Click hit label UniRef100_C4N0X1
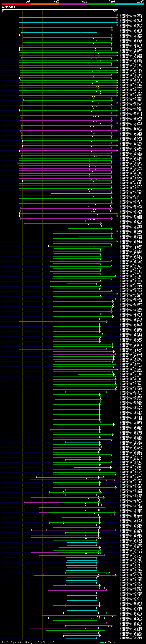 coord(131,95)
